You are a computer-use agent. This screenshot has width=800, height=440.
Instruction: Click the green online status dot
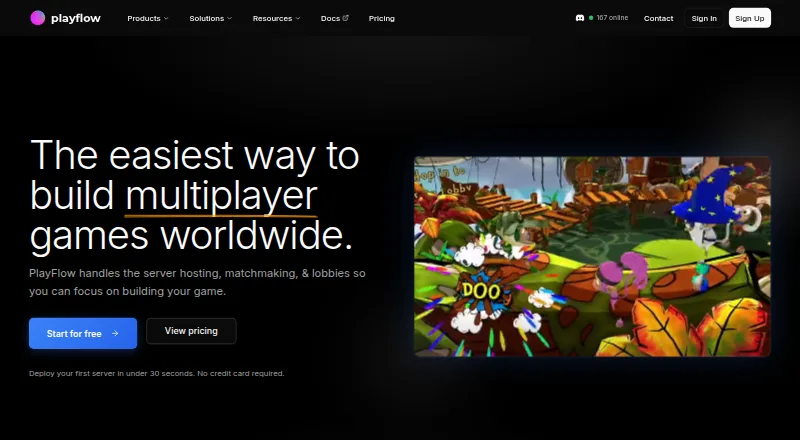click(x=591, y=18)
